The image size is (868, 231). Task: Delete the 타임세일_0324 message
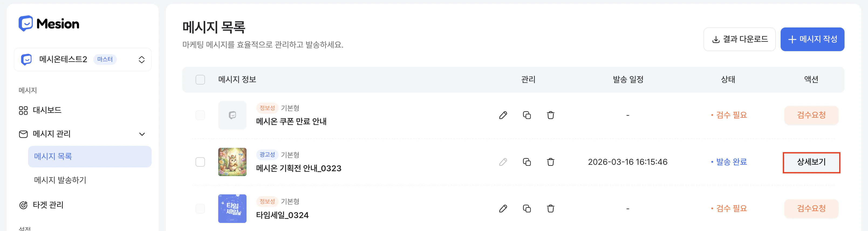(x=551, y=208)
